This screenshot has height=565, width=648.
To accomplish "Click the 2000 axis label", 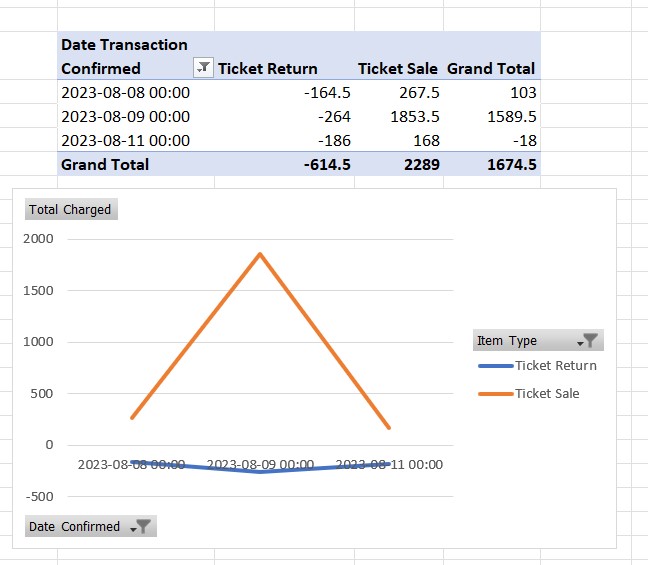I will point(38,239).
